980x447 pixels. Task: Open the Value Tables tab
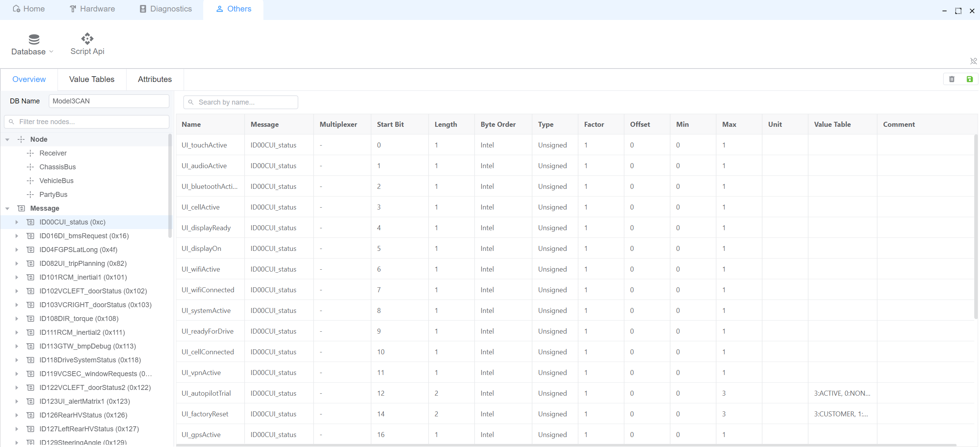pos(92,79)
